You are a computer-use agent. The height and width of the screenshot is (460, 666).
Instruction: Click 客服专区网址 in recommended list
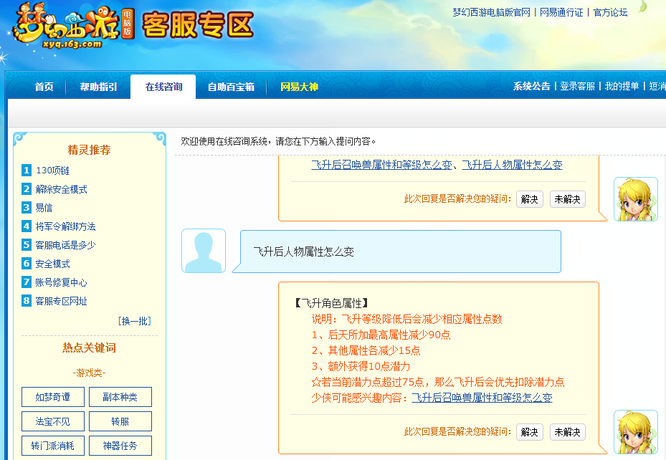tap(61, 301)
